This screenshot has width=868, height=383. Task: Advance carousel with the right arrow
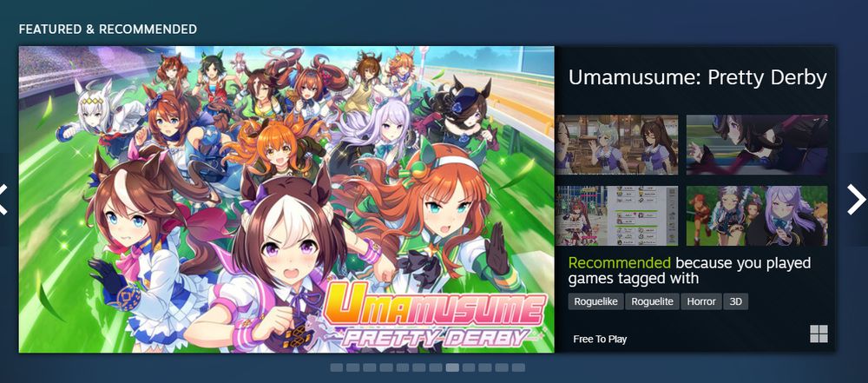click(856, 200)
